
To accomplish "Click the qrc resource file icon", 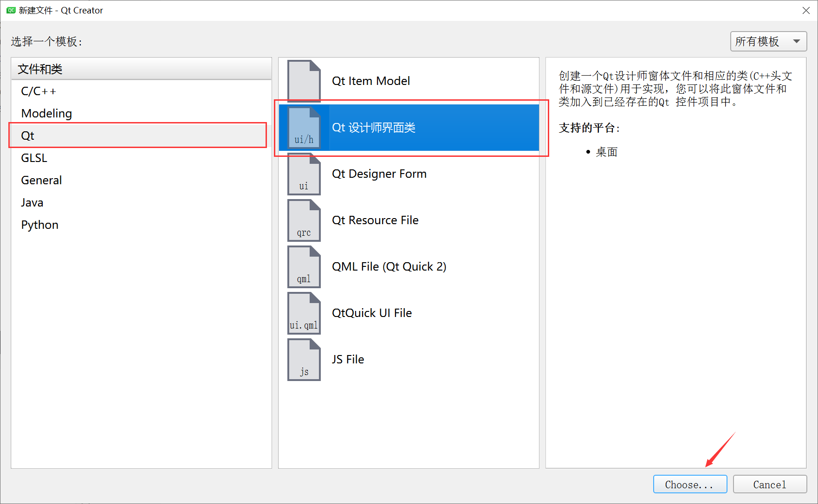I will point(304,220).
